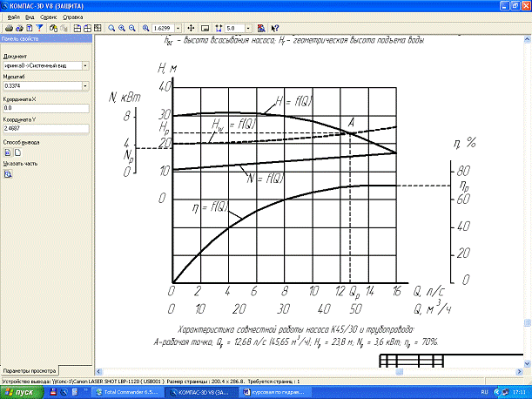Open the printer setup icon
Image resolution: width=532 pixels, height=399 pixels.
[18, 29]
